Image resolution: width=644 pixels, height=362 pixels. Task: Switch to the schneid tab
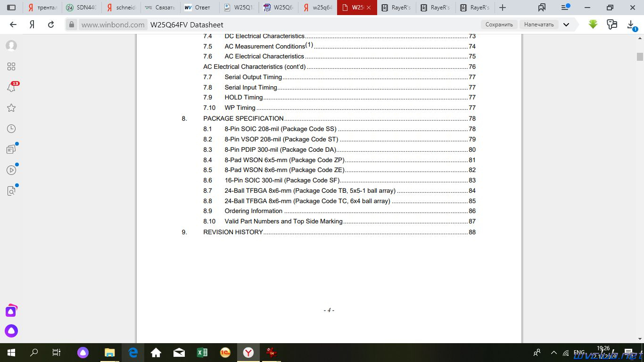point(122,8)
